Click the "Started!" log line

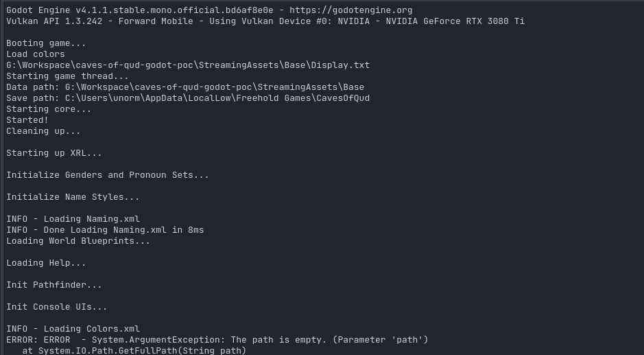(x=27, y=120)
